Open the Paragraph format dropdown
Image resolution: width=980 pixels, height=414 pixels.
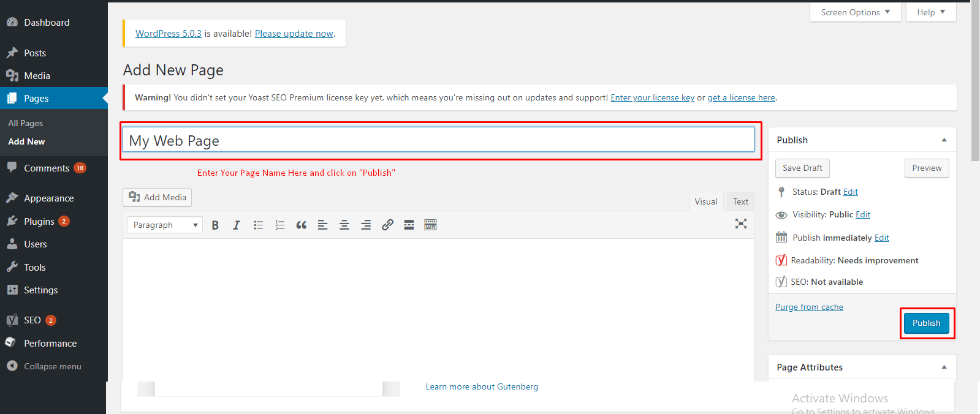pos(165,225)
